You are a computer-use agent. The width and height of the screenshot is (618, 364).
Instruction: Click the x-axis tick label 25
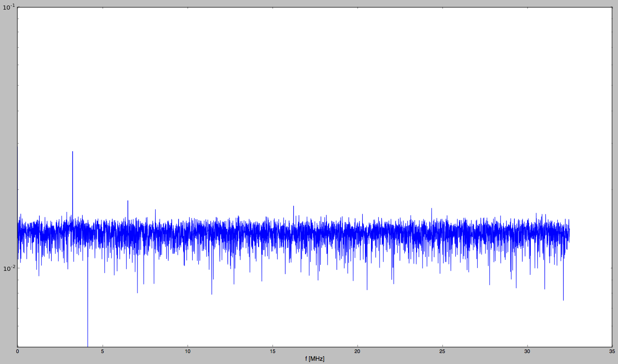coord(442,352)
